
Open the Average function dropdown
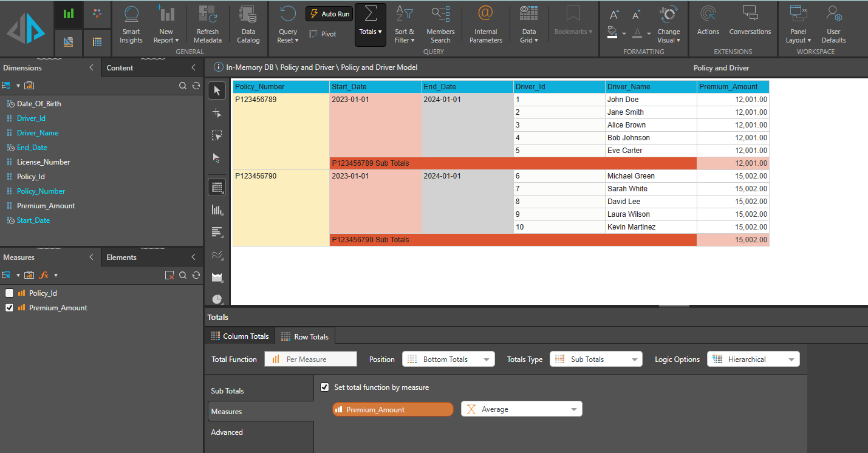(x=521, y=409)
